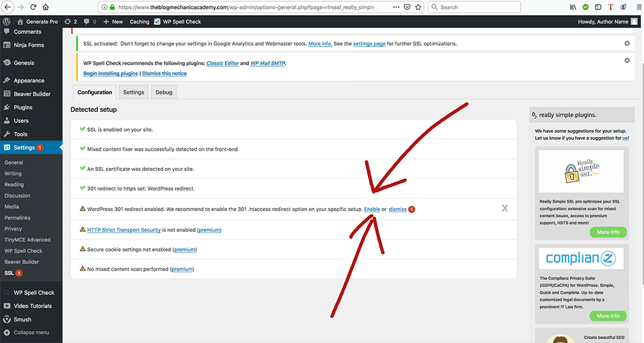Click the Appearance paintbrush icon

(x=6, y=80)
